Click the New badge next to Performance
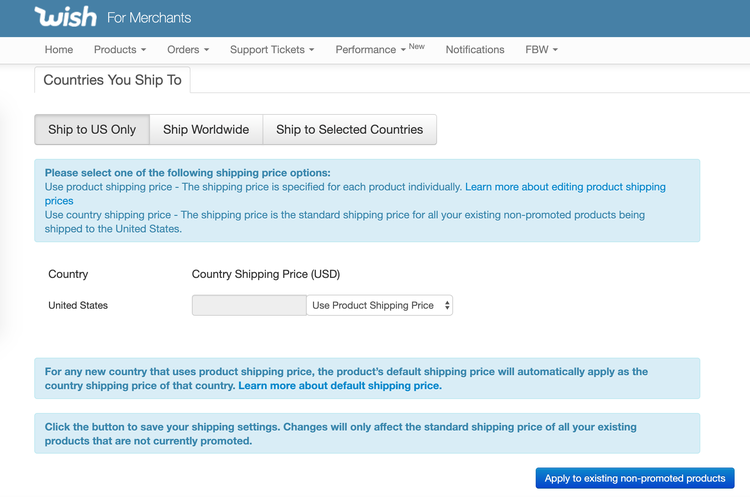Screen dimensions: 750x497 [417, 46]
